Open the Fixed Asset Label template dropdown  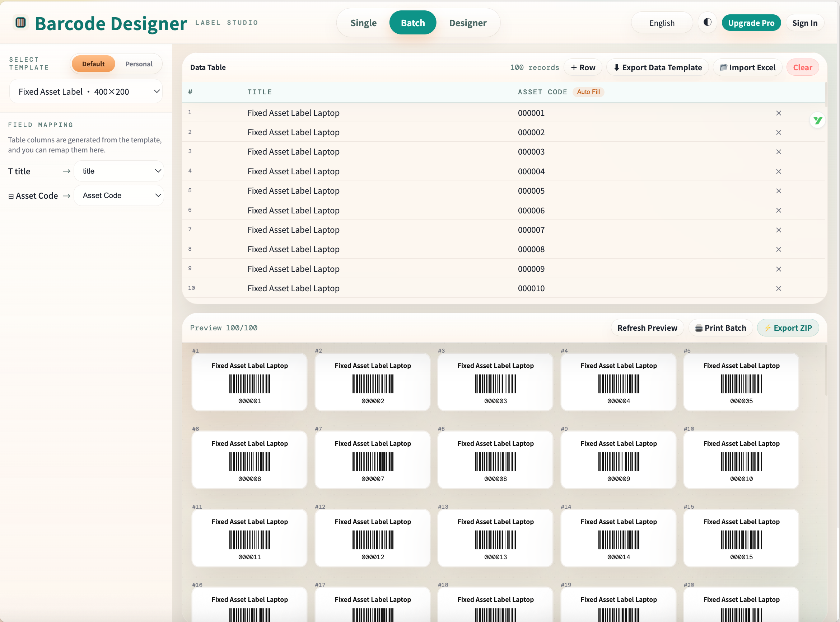[86, 91]
